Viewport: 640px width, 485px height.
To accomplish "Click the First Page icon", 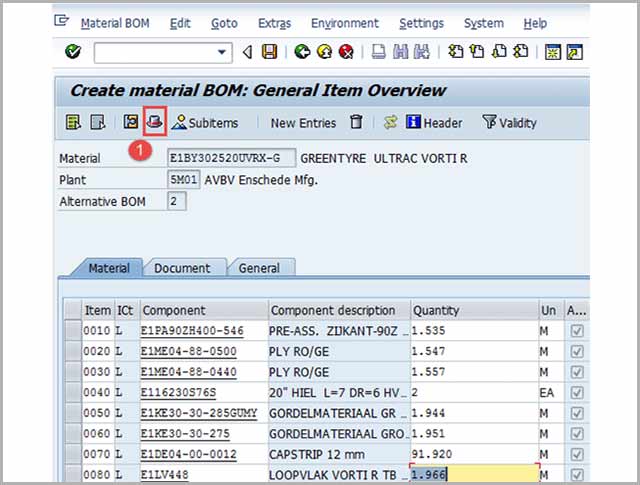I will coord(456,52).
